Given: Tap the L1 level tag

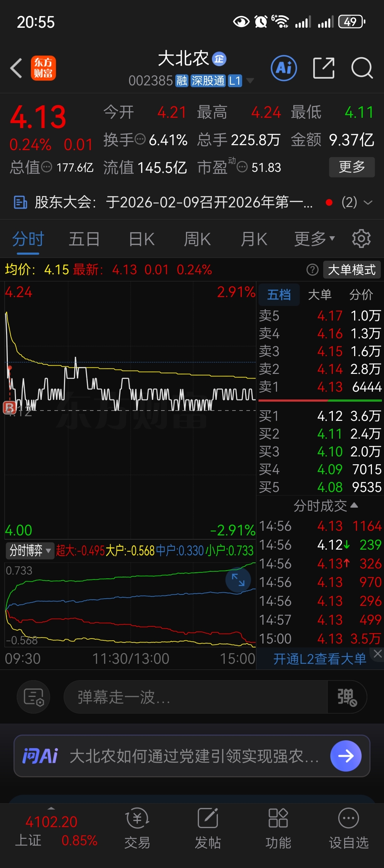Looking at the screenshot, I should pos(235,81).
